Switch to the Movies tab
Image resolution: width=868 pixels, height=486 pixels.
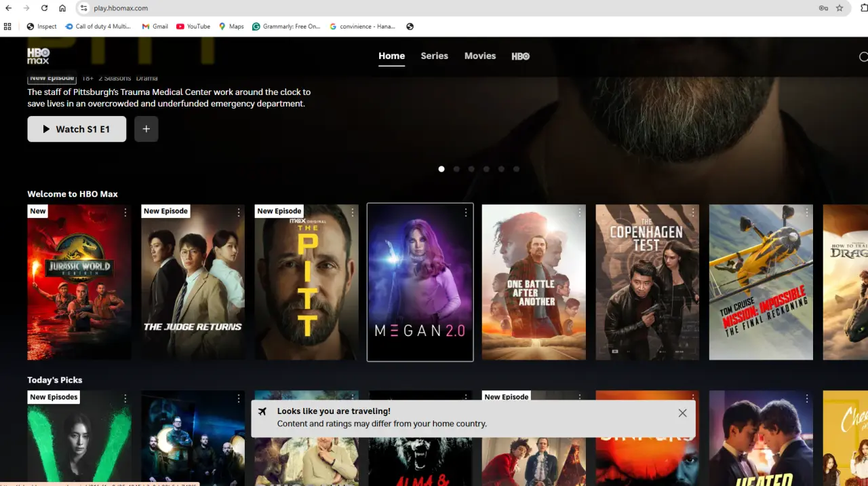480,56
